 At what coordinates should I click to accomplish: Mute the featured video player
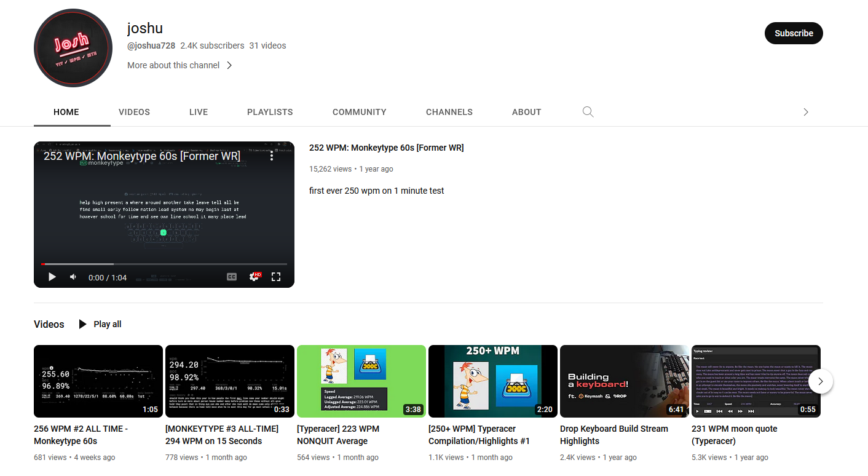73,277
